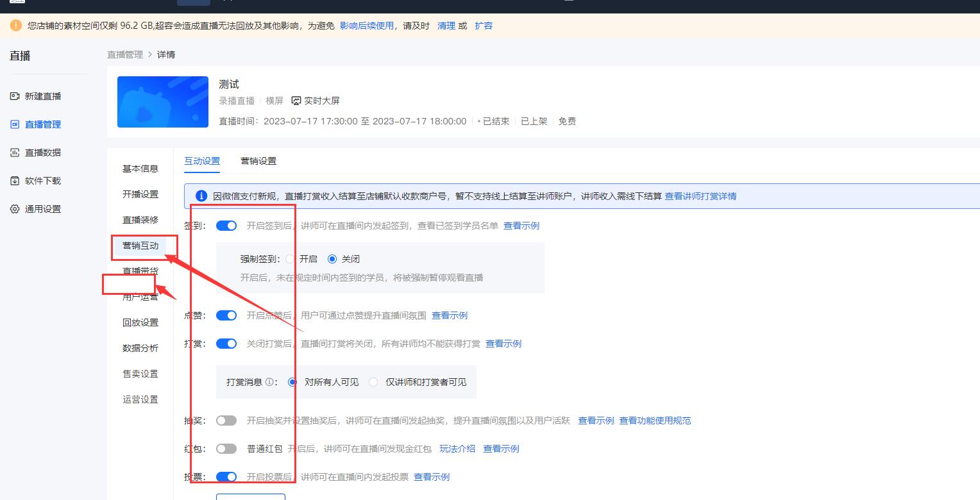
Task: Click 直播管理 in the breadcrumb trail
Action: 124,54
